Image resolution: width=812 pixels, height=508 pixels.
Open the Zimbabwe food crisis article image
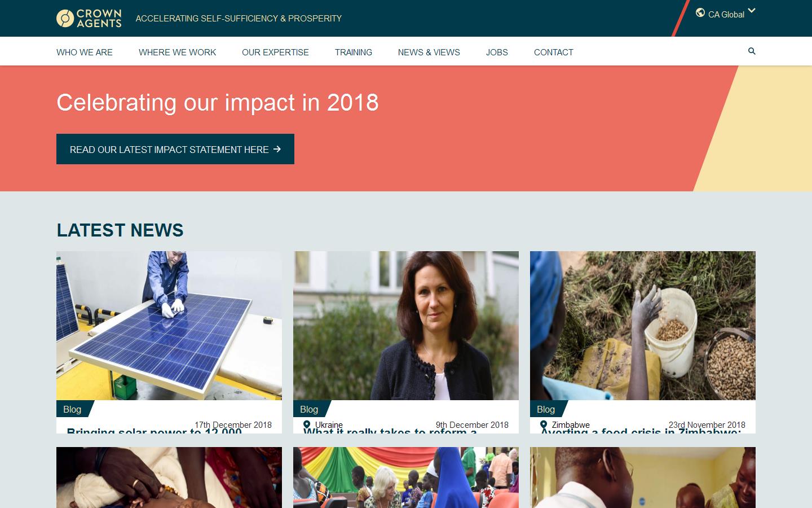tap(643, 326)
